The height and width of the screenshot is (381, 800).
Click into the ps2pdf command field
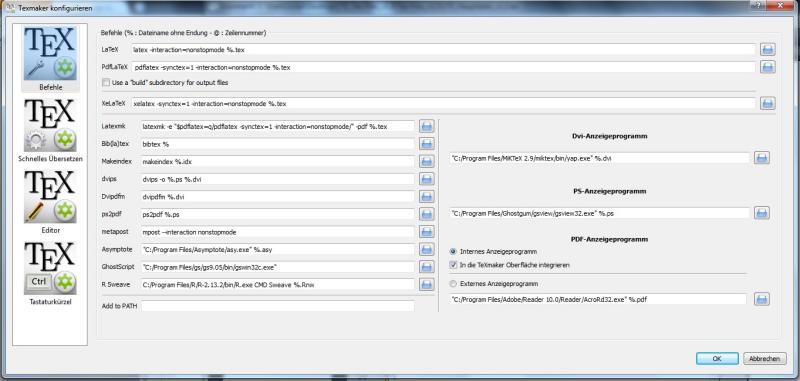(x=278, y=214)
